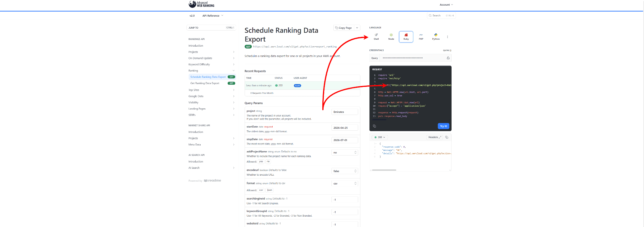Click the Advanced Web Ranking logo

[202, 4]
